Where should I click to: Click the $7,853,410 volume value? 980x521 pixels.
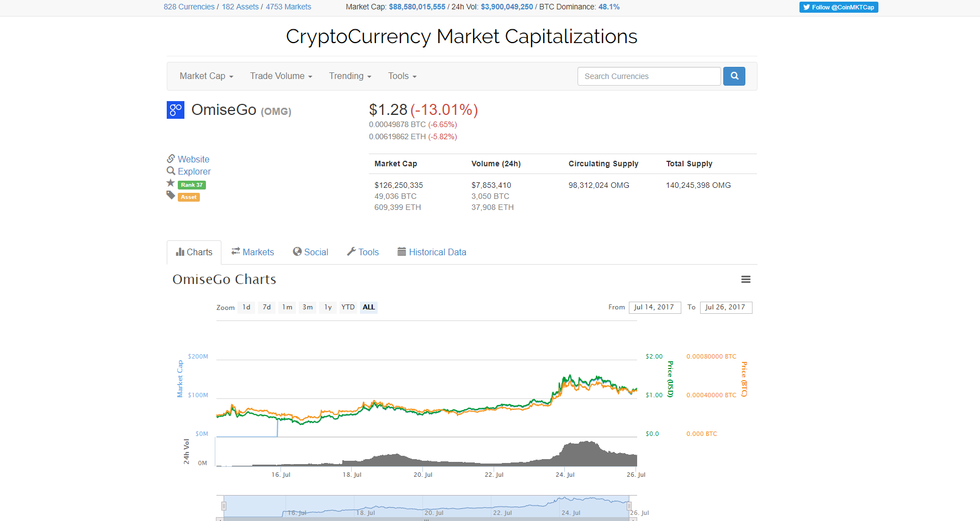pos(491,185)
